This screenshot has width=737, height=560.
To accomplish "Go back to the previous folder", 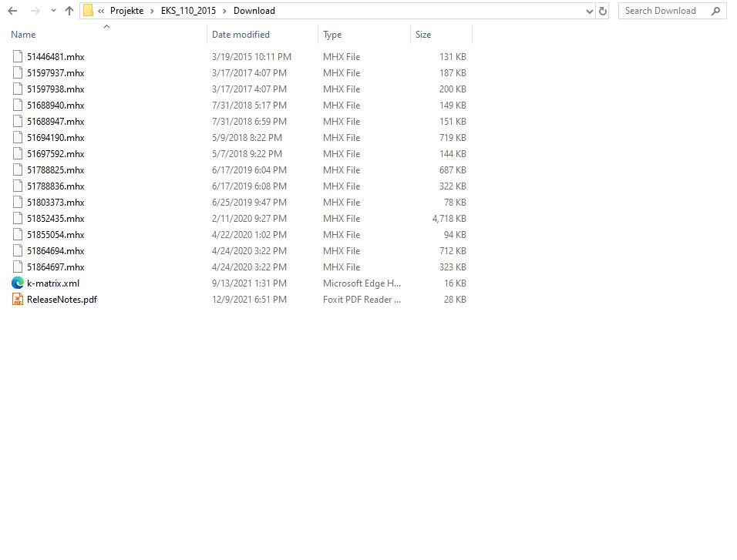I will coord(12,11).
